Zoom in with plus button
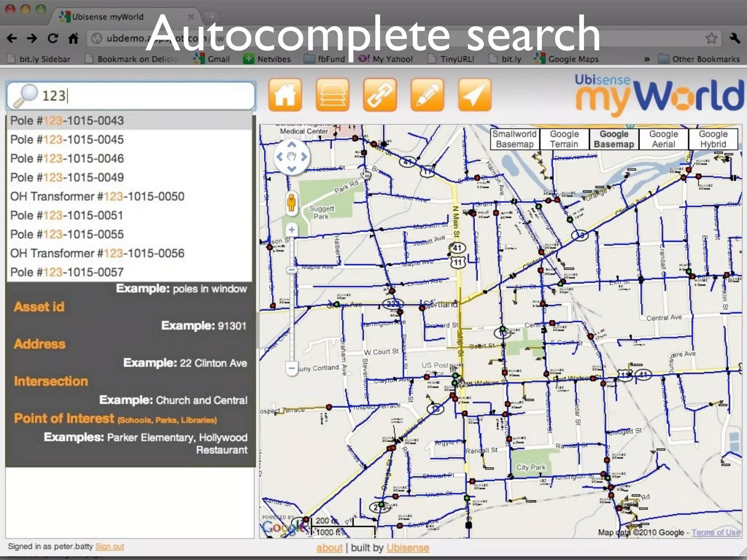Screen dimensions: 747x560 (291, 230)
